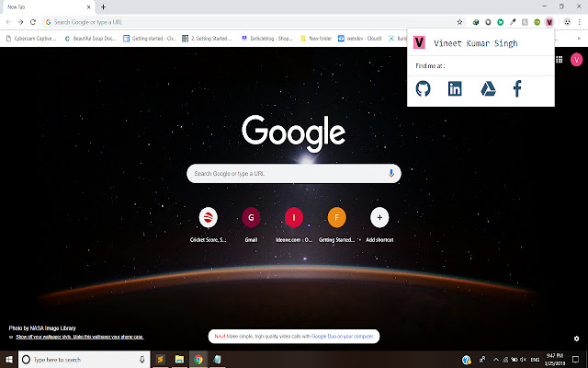Open the '2. Getting Started' bookmark

(x=207, y=39)
